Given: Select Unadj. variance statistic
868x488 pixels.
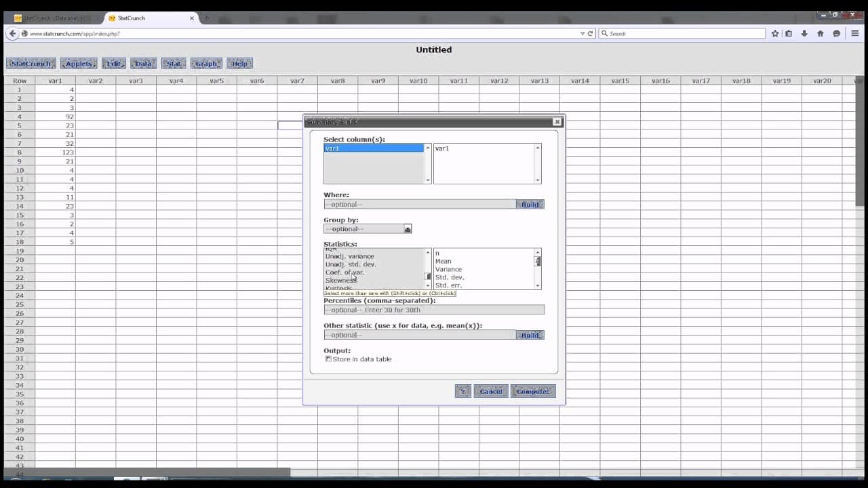Looking at the screenshot, I should (x=349, y=256).
